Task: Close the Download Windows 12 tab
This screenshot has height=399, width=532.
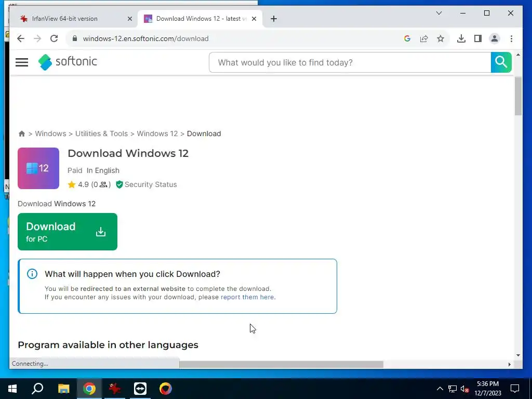Action: tap(254, 19)
